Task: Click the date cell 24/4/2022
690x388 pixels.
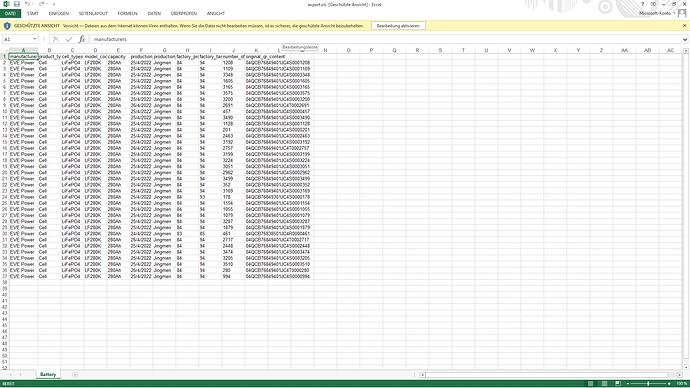Action: (141, 234)
